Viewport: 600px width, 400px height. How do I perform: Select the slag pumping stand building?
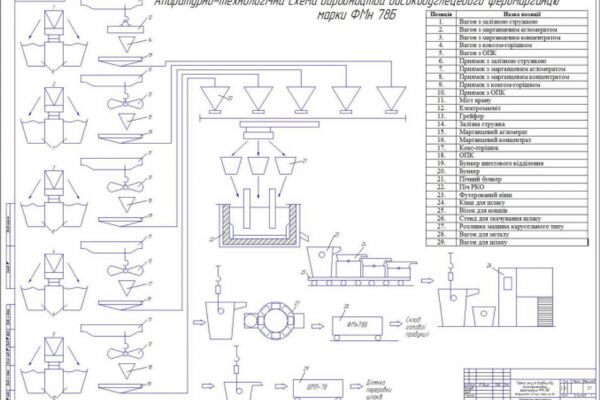click(x=525, y=297)
